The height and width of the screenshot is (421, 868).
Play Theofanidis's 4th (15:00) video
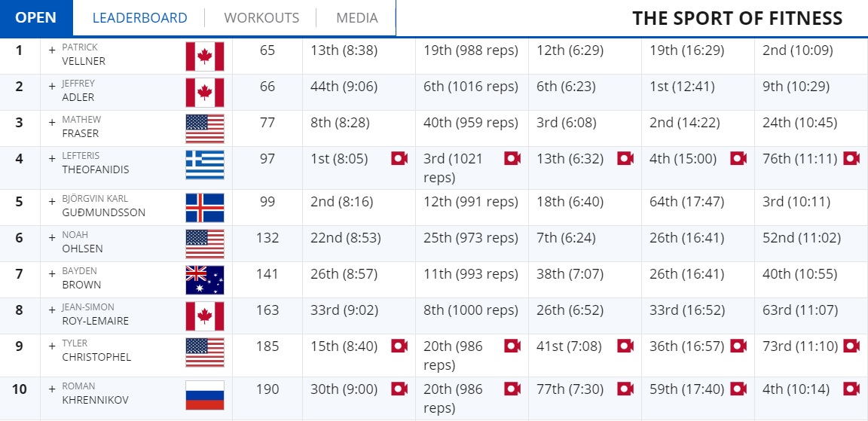tap(738, 159)
